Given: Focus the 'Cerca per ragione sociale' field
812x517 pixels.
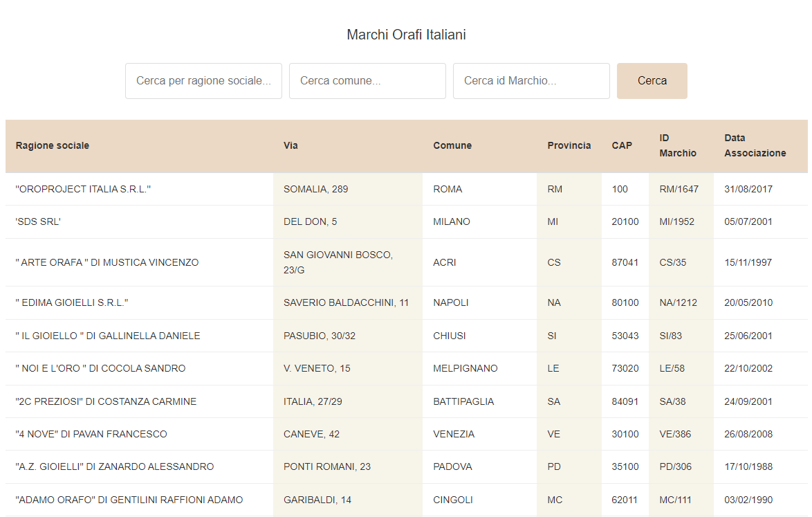Looking at the screenshot, I should (203, 81).
